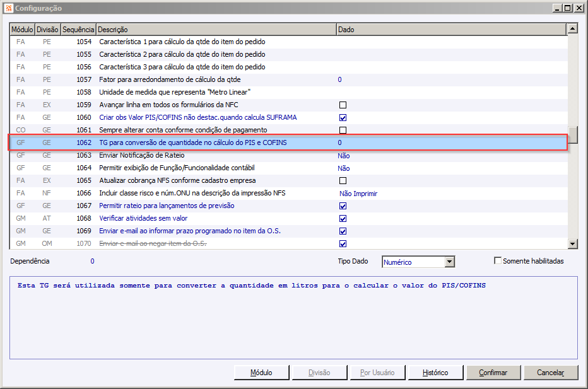Image resolution: width=588 pixels, height=389 pixels.
Task: Click the Configuração window title icon
Action: click(x=9, y=8)
